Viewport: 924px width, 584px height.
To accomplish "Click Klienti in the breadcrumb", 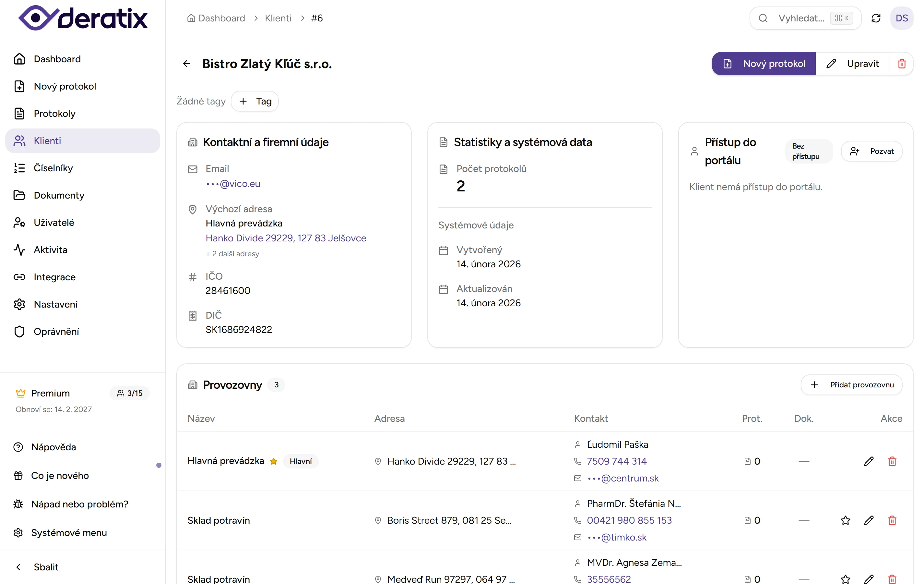I will coord(278,18).
